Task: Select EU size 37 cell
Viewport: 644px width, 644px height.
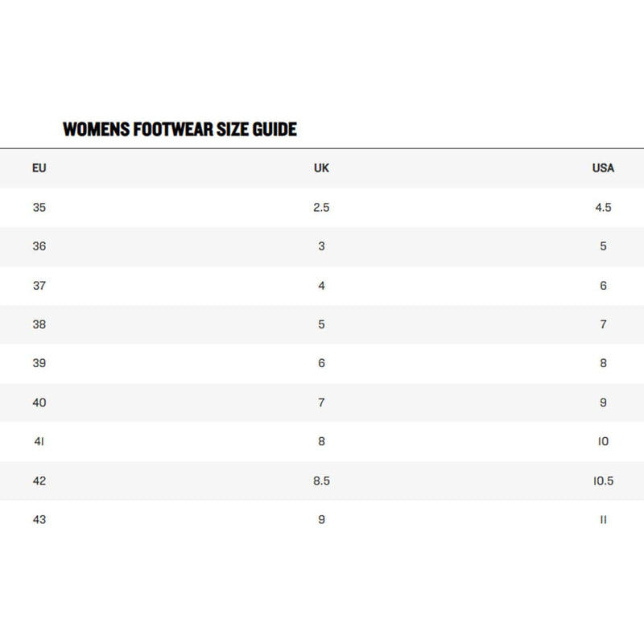Action: coord(39,286)
